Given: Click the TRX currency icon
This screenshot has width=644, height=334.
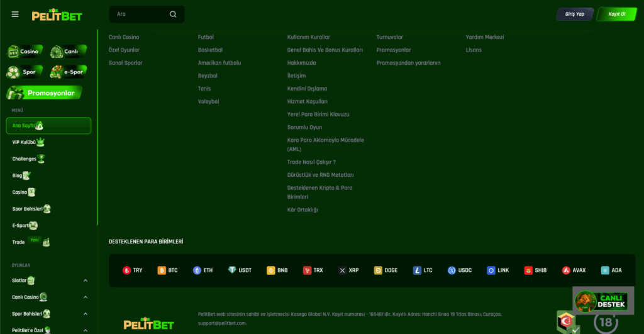Looking at the screenshot, I should coord(307,270).
